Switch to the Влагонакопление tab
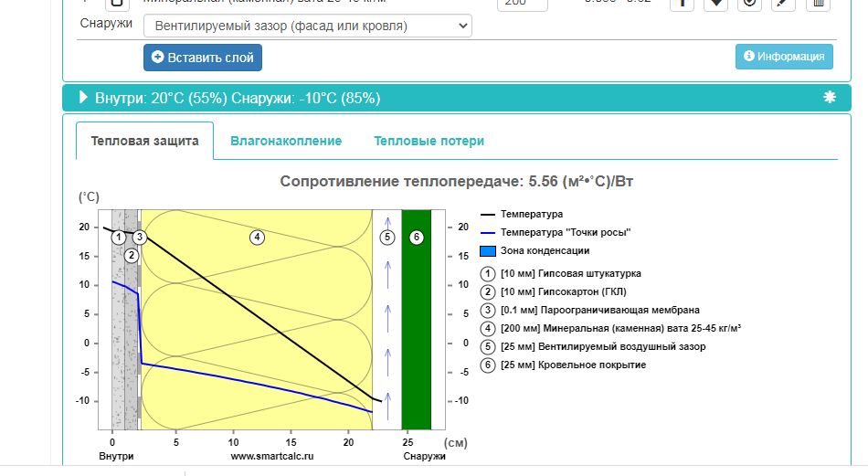Viewport: 868px width, 476px height. click(286, 141)
